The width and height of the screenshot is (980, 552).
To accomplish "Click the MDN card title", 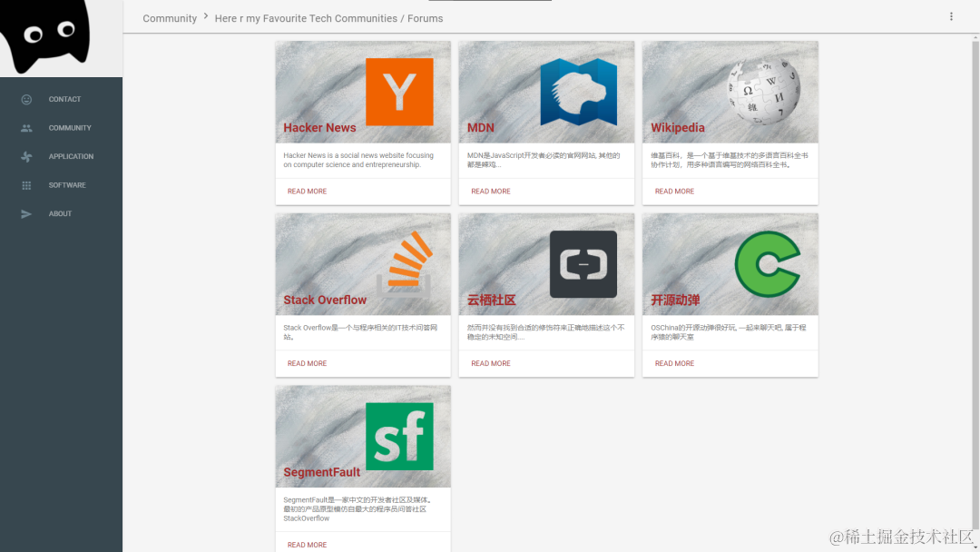I will pyautogui.click(x=481, y=127).
